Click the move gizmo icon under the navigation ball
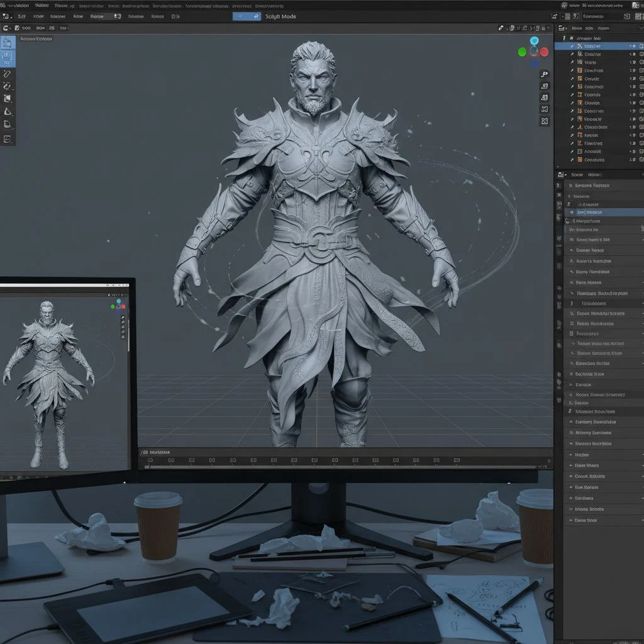The width and height of the screenshot is (644, 644). coord(545,86)
